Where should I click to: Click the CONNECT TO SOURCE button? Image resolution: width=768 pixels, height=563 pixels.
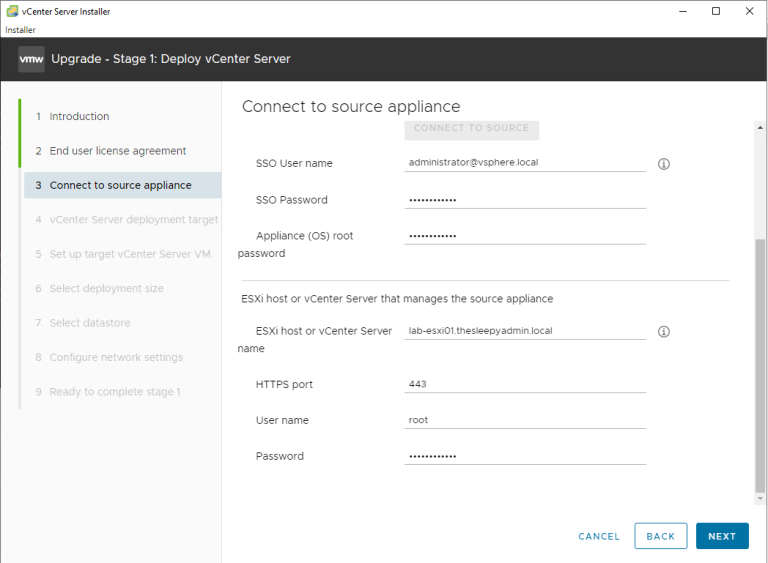click(x=472, y=130)
